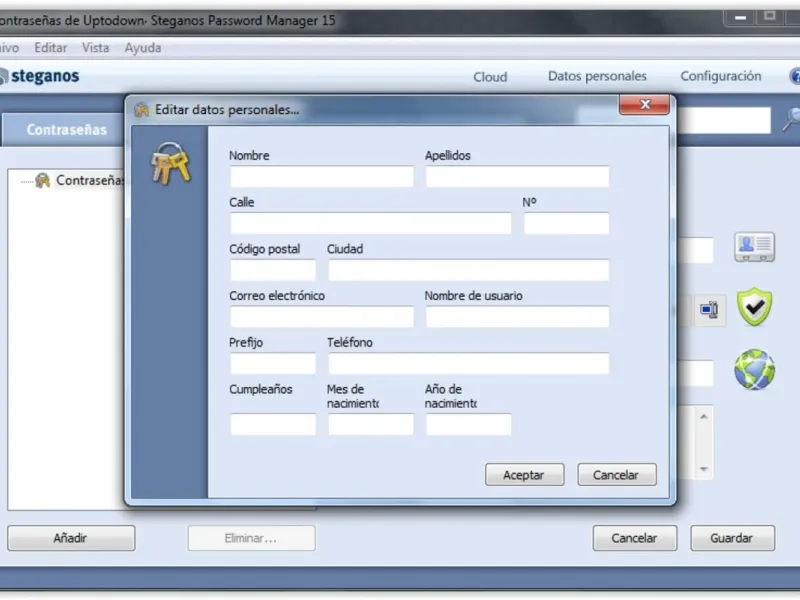Focus the Teléfono field
800x600 pixels.
(x=468, y=364)
